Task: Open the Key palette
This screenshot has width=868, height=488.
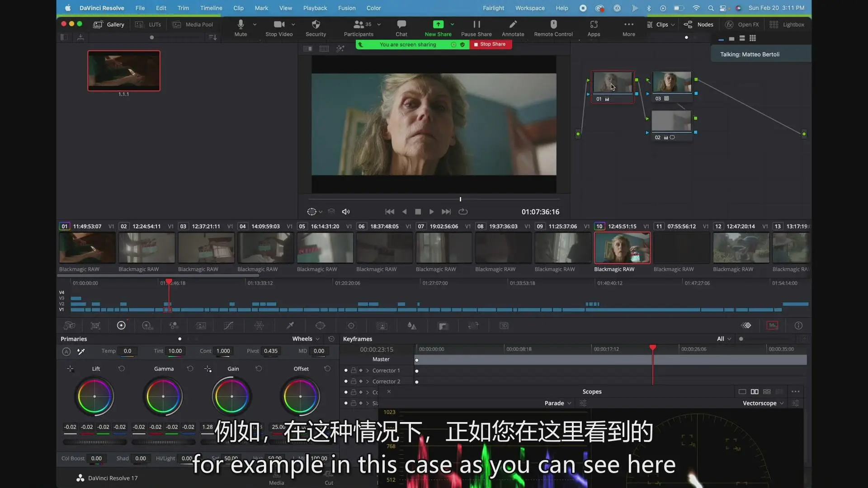Action: pos(443,325)
